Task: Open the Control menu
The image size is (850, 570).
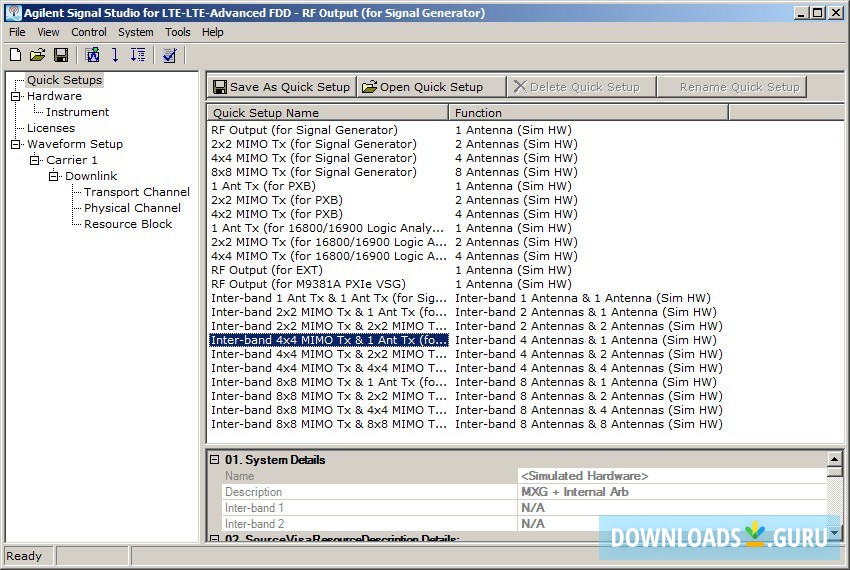Action: coord(89,32)
